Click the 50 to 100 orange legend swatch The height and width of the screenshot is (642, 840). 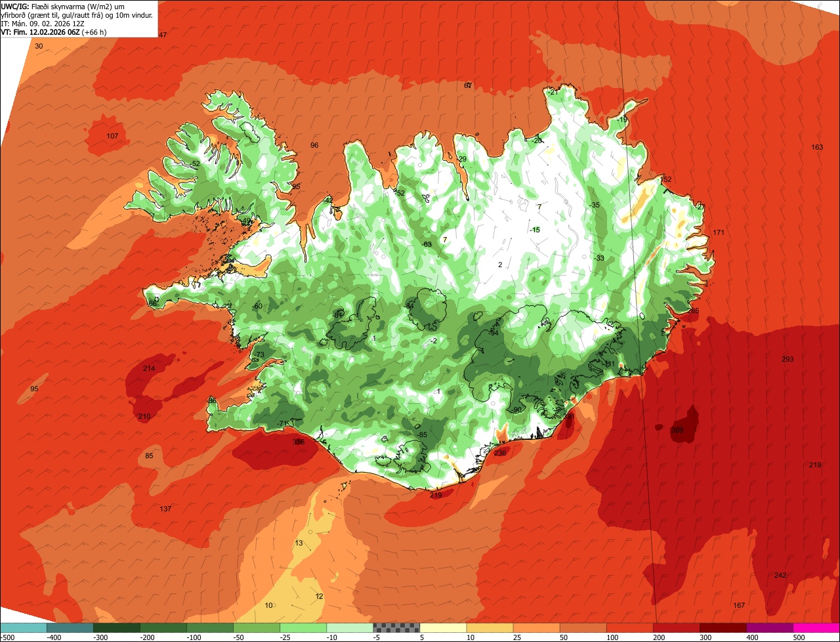583,628
